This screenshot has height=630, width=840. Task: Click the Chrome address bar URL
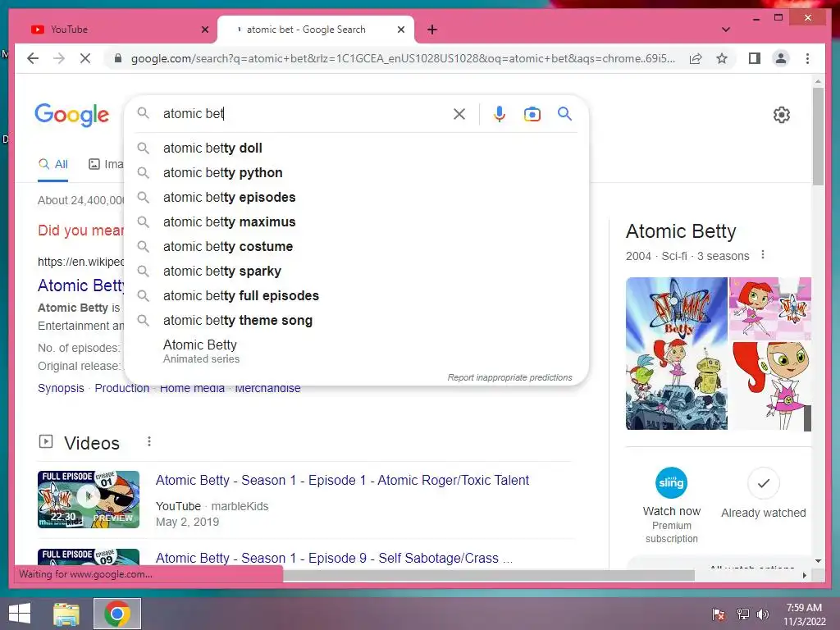(x=403, y=58)
